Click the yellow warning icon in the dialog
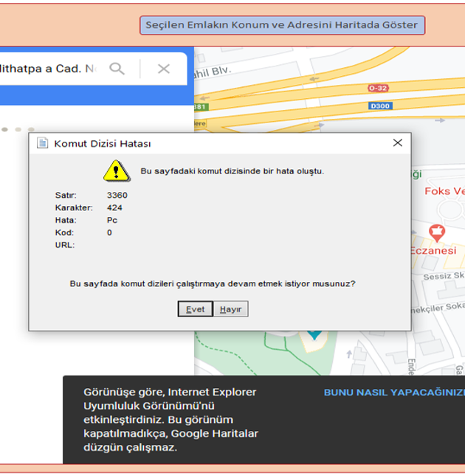465x476 pixels. (116, 171)
